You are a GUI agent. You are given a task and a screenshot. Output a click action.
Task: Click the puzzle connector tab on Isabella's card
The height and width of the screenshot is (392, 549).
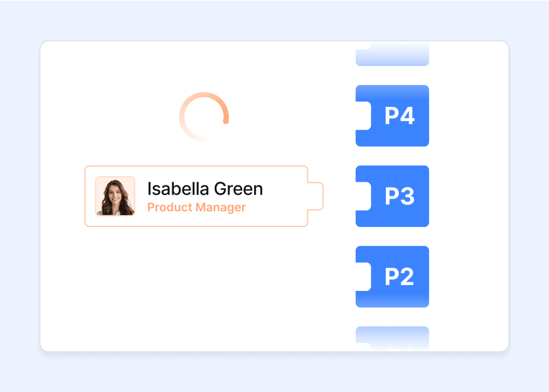coord(315,196)
